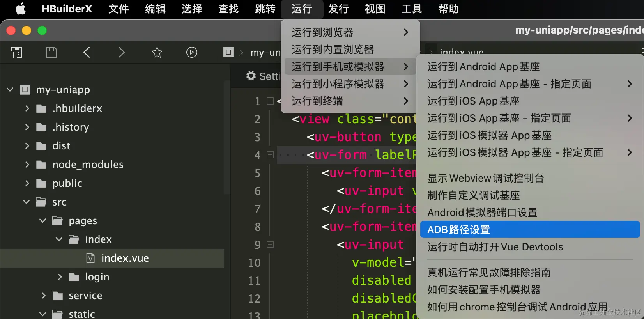The width and height of the screenshot is (644, 319).
Task: Open the 跳转 menu
Action: (265, 9)
